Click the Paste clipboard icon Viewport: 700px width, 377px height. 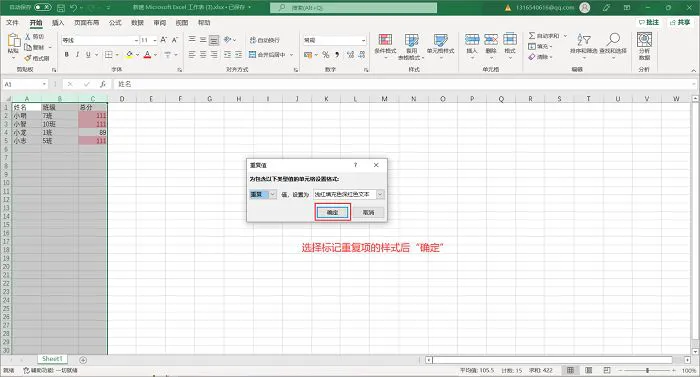13,41
